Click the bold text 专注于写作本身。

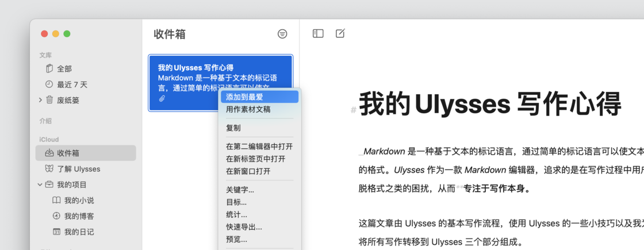(497, 189)
